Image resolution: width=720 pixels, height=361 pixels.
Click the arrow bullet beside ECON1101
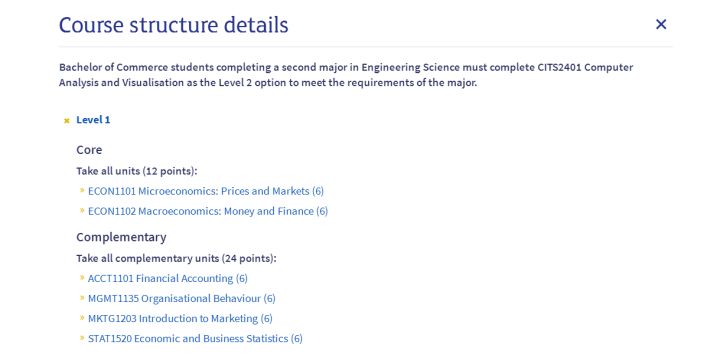[x=82, y=190]
